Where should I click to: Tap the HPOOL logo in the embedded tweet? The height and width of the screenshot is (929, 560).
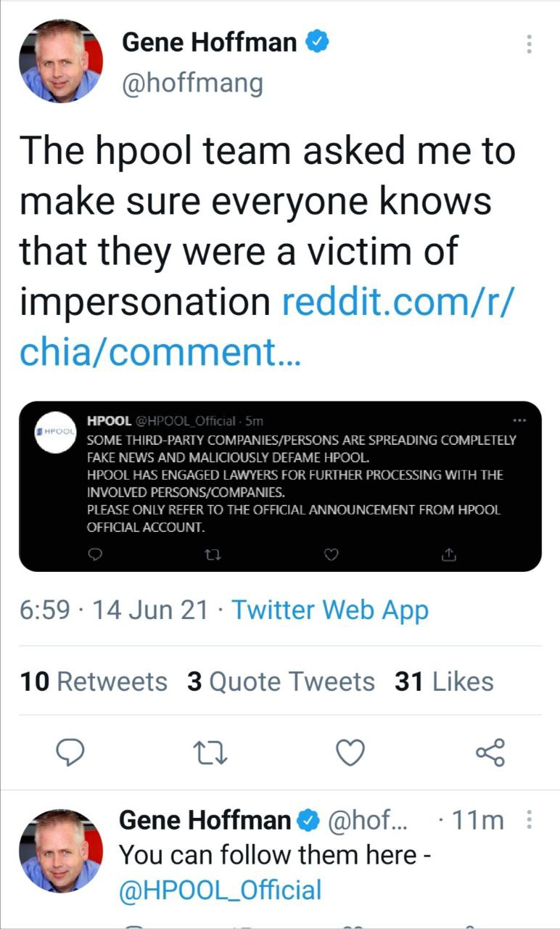click(57, 433)
